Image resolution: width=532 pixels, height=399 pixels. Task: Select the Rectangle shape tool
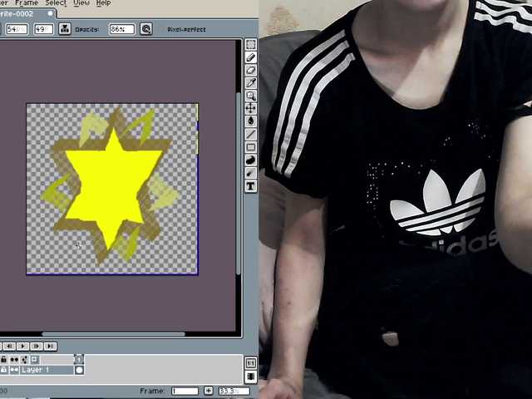click(x=251, y=147)
